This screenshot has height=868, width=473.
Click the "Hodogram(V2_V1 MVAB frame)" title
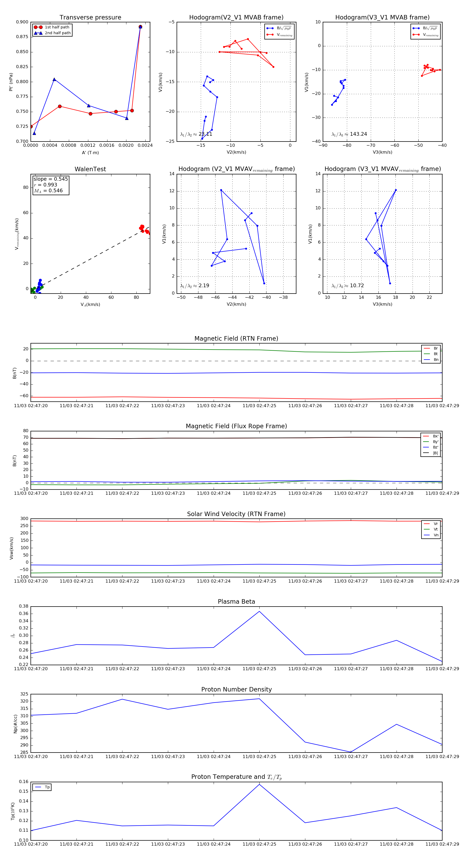coord(236,18)
